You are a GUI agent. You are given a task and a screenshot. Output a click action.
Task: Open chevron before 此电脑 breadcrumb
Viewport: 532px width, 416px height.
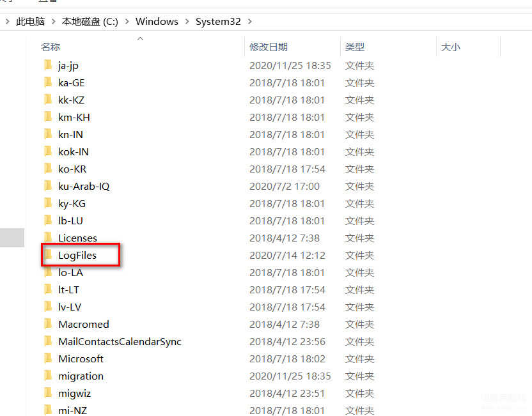click(8, 22)
